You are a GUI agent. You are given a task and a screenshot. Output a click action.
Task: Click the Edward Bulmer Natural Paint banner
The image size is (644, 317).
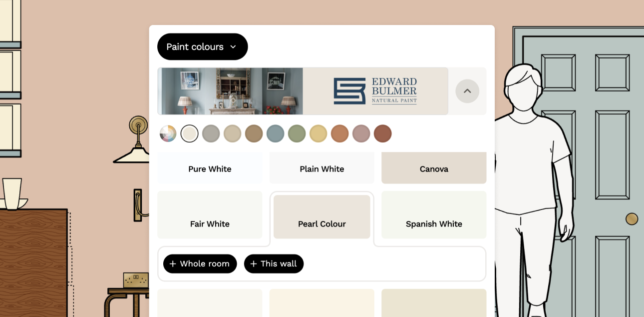(x=303, y=91)
